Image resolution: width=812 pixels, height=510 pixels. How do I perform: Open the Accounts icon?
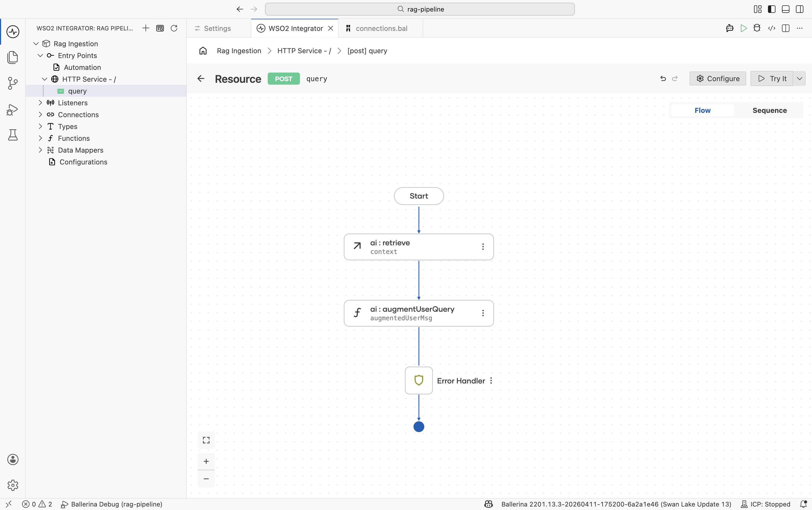click(x=13, y=459)
